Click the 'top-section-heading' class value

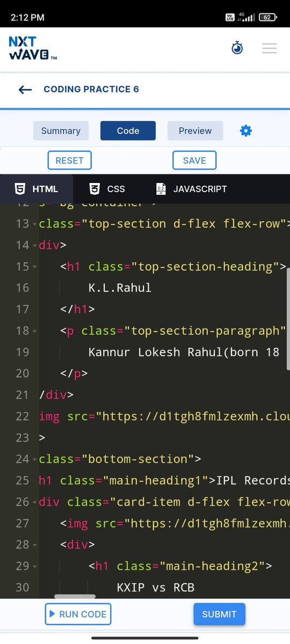pyautogui.click(x=205, y=266)
